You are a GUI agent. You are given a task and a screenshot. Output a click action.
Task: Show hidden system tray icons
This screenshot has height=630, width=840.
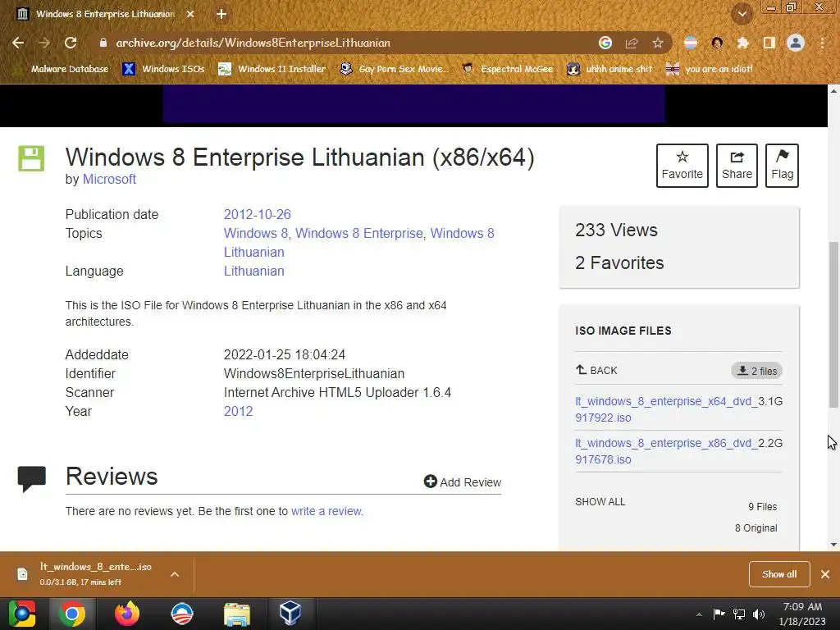[699, 614]
